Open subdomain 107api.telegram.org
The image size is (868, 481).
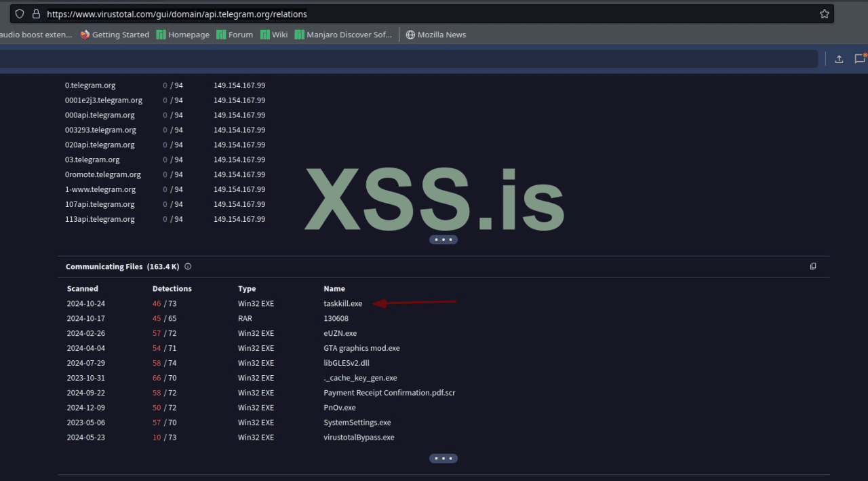point(100,205)
